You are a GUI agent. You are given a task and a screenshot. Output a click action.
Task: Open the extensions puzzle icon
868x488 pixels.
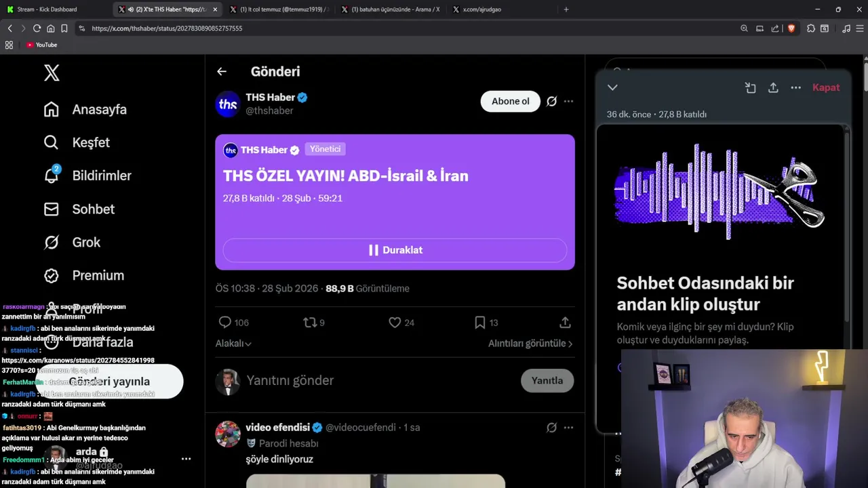click(810, 28)
